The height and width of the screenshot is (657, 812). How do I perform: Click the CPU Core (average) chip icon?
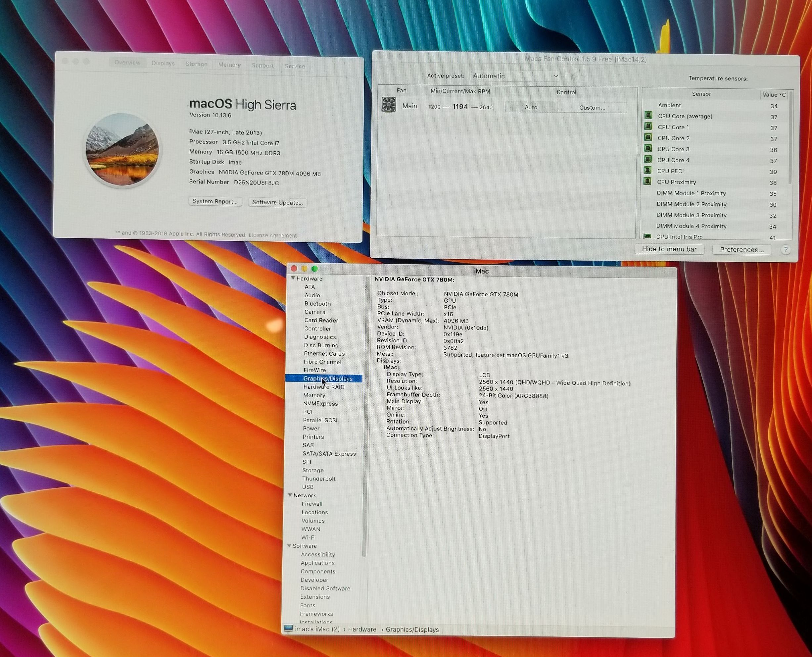coord(648,116)
